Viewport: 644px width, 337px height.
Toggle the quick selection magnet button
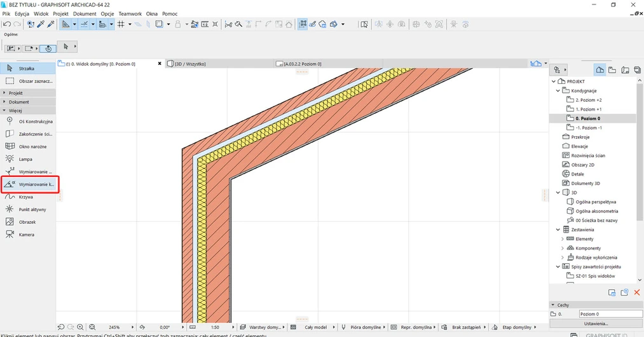[48, 48]
